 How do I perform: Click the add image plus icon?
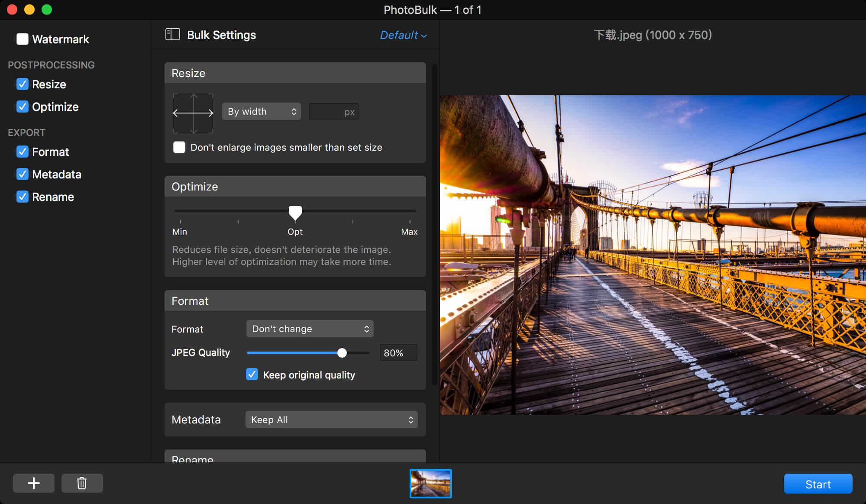pyautogui.click(x=34, y=484)
